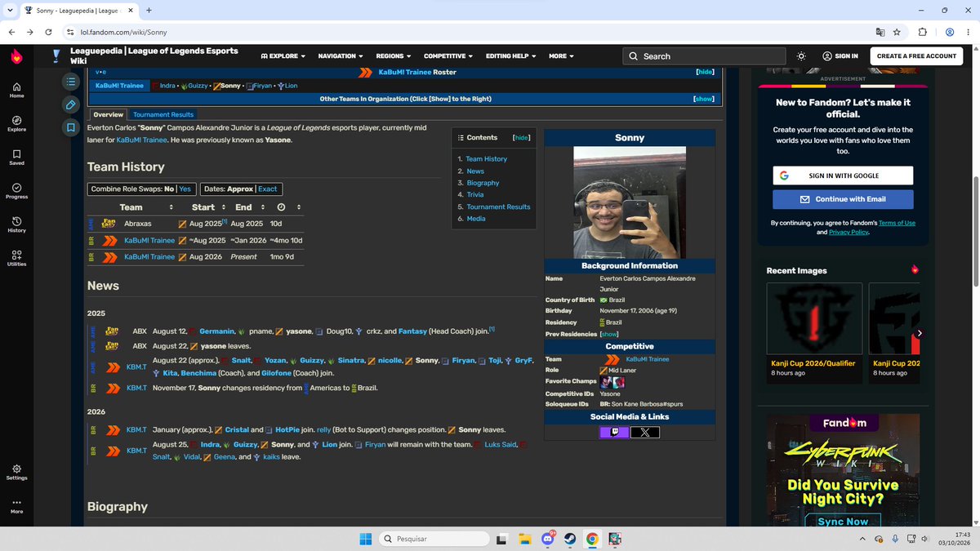Image resolution: width=980 pixels, height=551 pixels.
Task: Open More options in the Fandom sidebar
Action: click(16, 505)
